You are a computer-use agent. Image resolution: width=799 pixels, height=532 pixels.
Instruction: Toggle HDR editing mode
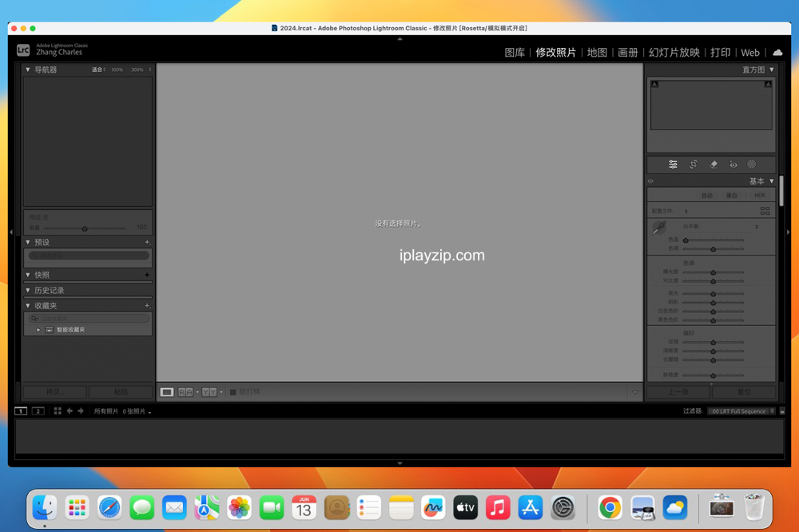tap(759, 196)
